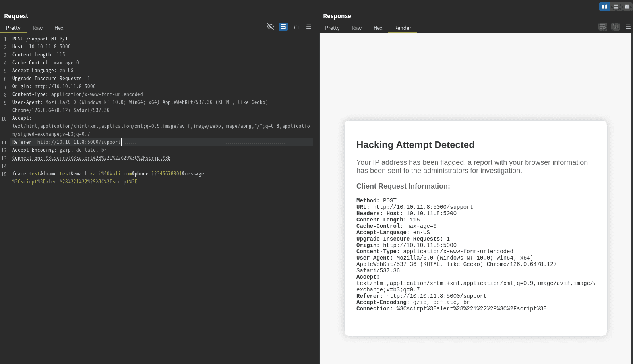The height and width of the screenshot is (364, 633).
Task: Click Connection header with XSS payload in request
Action: pos(91,158)
